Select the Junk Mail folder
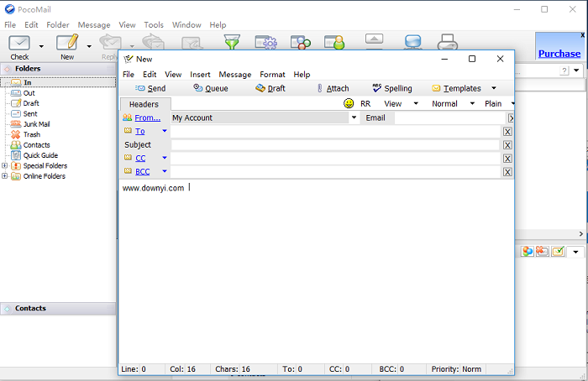This screenshot has height=381, width=588. pos(35,124)
